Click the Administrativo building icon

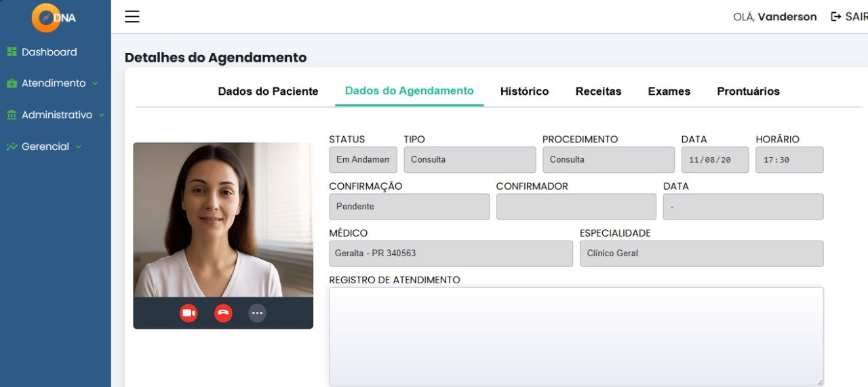(12, 115)
